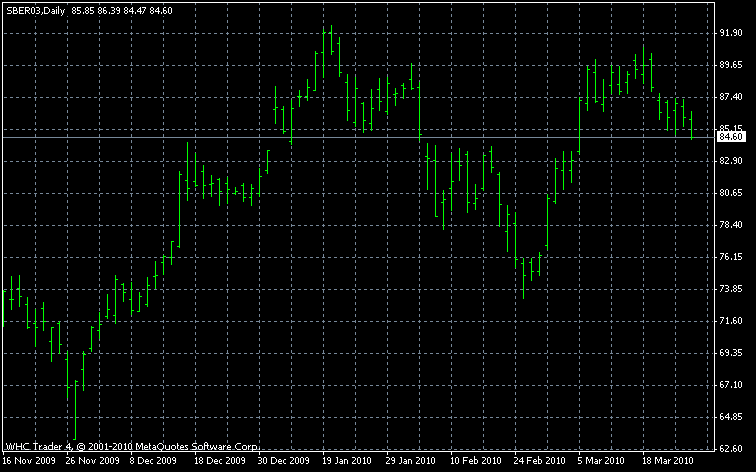Click the 10 Feb 2010 date marker

pos(476,461)
